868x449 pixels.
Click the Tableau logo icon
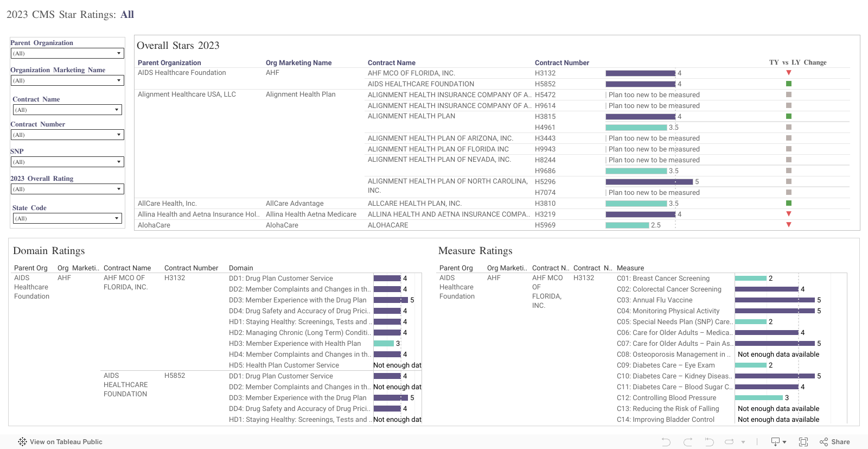(x=22, y=442)
